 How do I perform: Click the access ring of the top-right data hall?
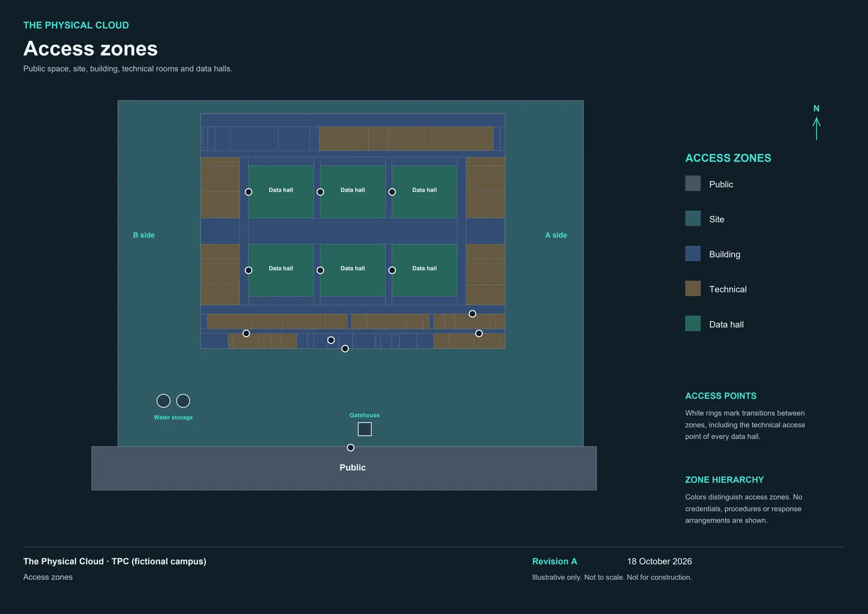pos(392,192)
